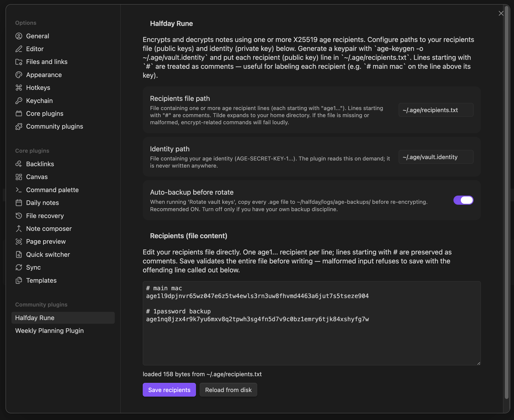This screenshot has width=514, height=420.
Task: Click the Note composer merge icon
Action: [x=19, y=229]
